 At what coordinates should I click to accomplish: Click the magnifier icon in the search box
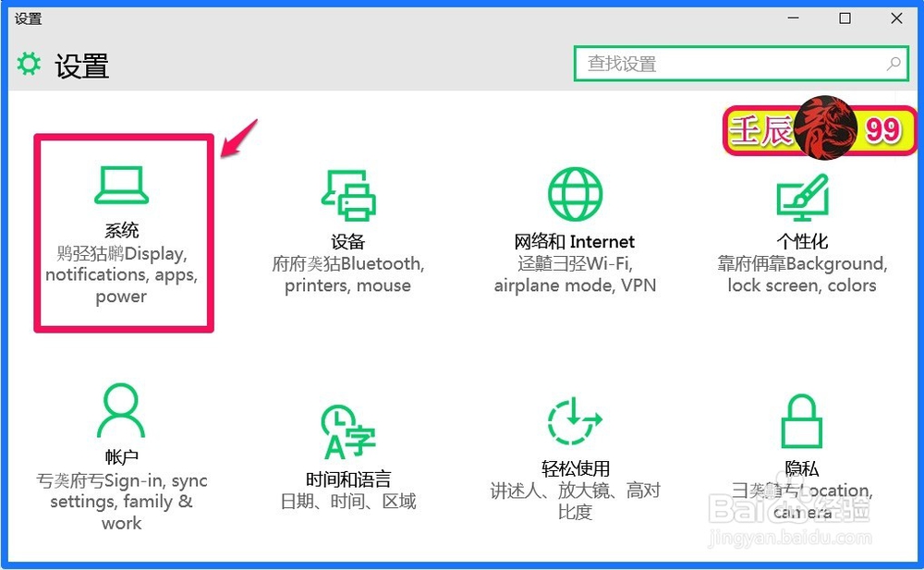pos(892,64)
